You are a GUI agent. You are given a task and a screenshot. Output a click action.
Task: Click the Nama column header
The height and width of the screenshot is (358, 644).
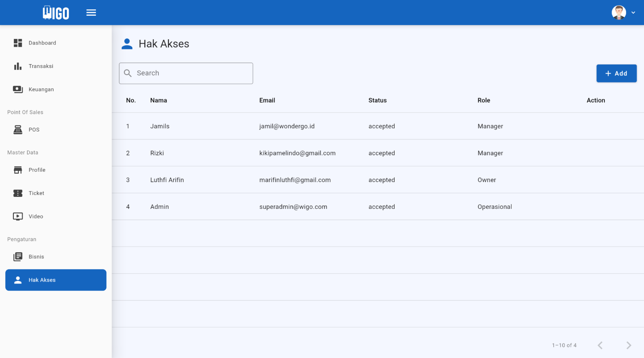point(159,100)
